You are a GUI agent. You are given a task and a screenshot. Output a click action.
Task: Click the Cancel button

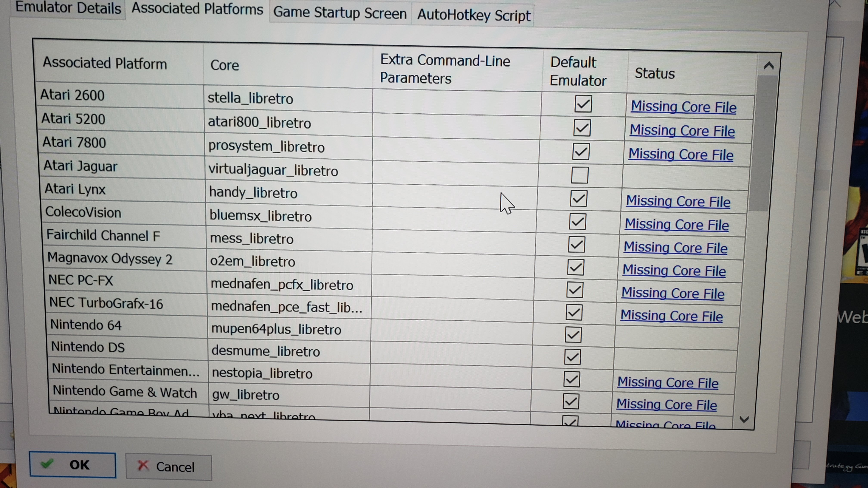[x=169, y=467]
